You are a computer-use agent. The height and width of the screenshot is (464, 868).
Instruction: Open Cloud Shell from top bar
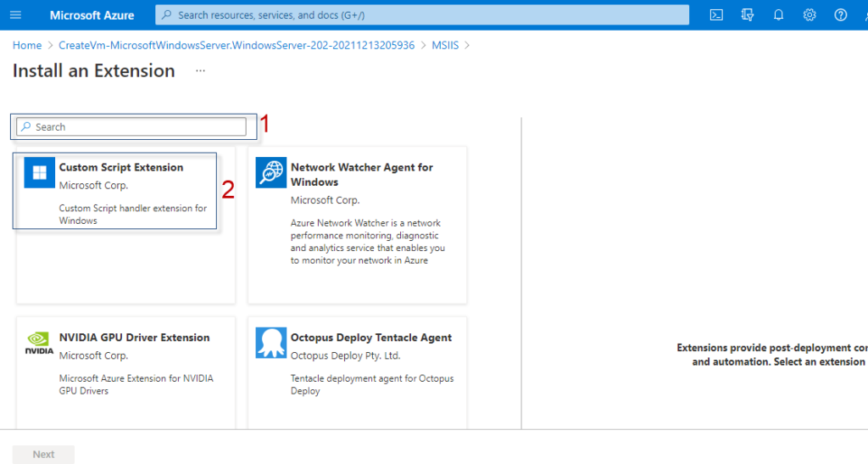tap(716, 15)
